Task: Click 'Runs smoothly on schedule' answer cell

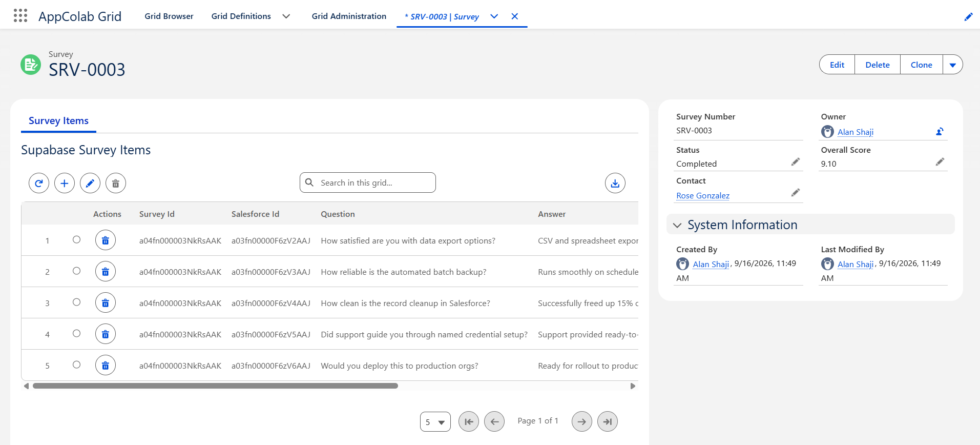Action: [588, 272]
